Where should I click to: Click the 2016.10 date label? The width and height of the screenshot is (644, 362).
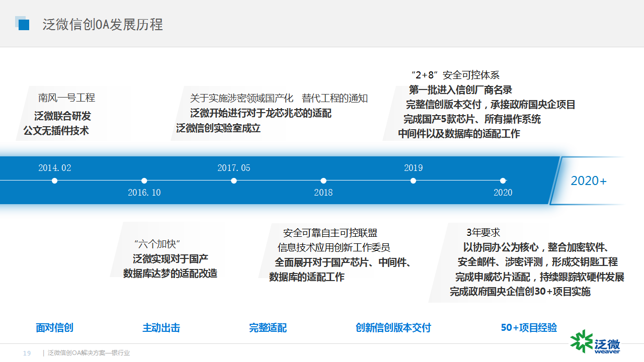pyautogui.click(x=144, y=193)
